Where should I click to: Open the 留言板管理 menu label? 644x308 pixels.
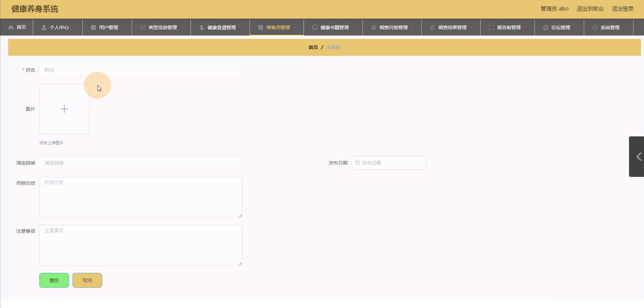pos(509,28)
